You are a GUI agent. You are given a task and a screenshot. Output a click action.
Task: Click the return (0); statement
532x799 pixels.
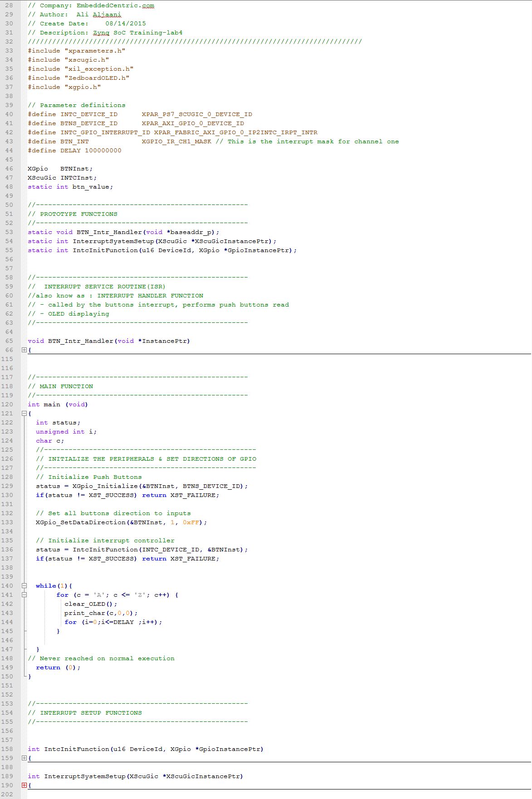coord(58,667)
